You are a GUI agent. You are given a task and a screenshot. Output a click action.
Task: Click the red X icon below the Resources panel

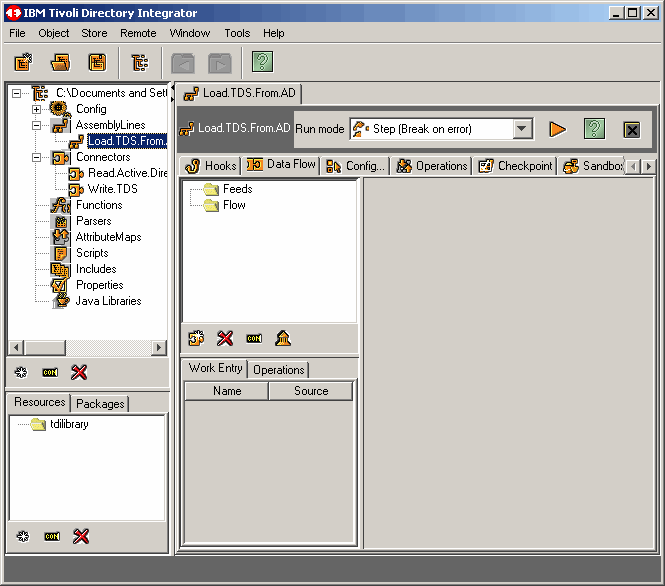click(x=81, y=536)
